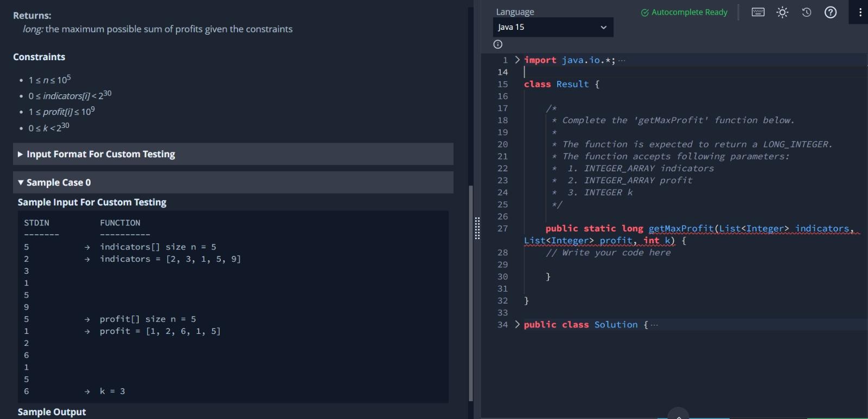Click line number 34 in the gutter
Image resolution: width=868 pixels, height=419 pixels.
[502, 325]
